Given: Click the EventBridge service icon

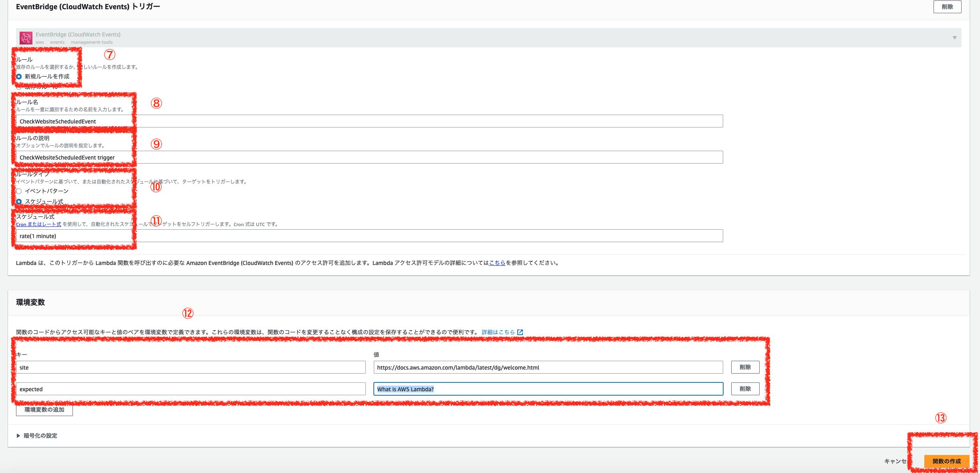Looking at the screenshot, I should 26,38.
